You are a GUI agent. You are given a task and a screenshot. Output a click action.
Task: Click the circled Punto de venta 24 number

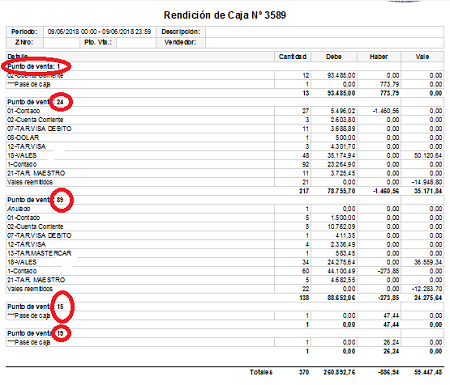point(60,102)
